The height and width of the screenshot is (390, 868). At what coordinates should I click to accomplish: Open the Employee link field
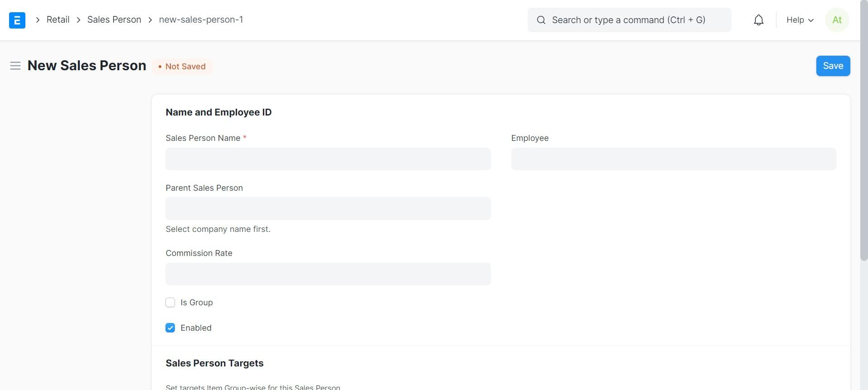click(x=673, y=159)
